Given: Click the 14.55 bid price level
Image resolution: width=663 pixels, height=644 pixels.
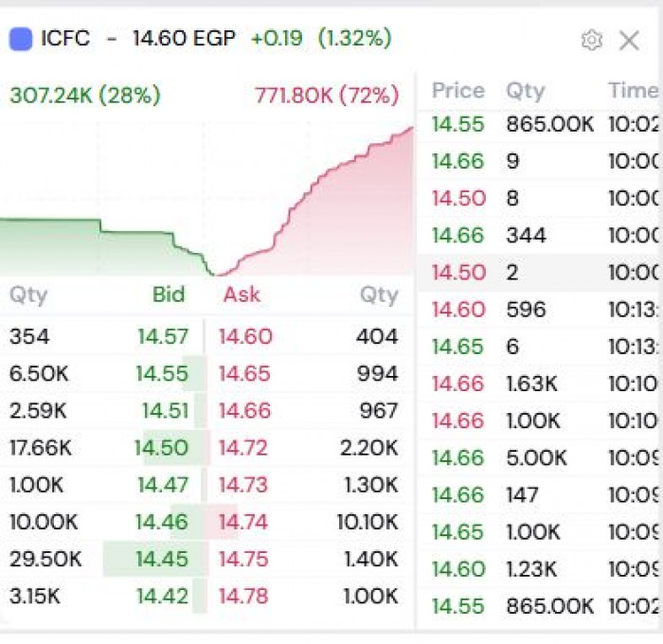Looking at the screenshot, I should pyautogui.click(x=162, y=373).
